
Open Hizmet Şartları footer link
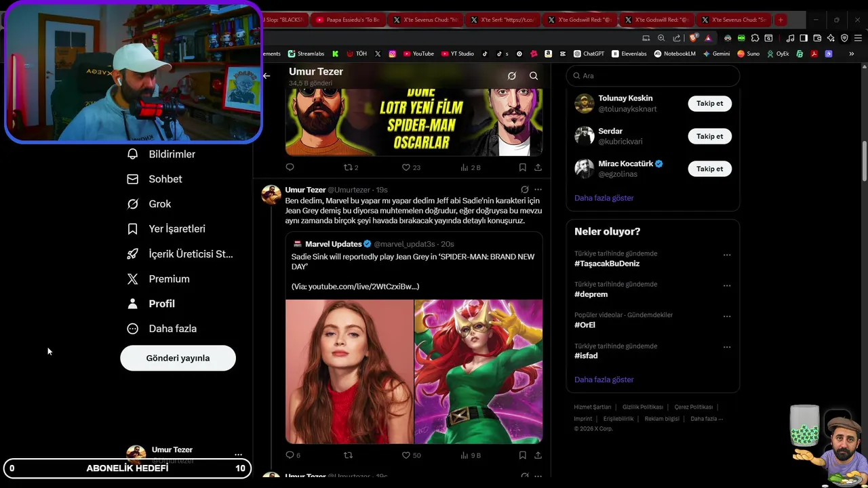[x=593, y=407]
